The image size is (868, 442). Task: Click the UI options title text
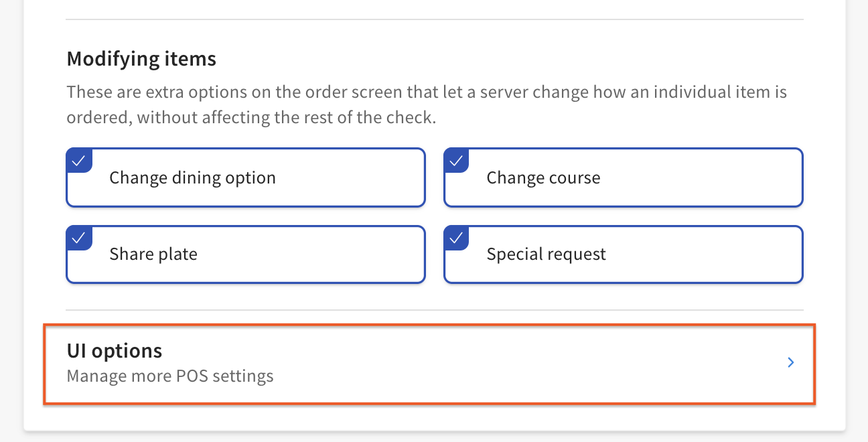pos(114,350)
